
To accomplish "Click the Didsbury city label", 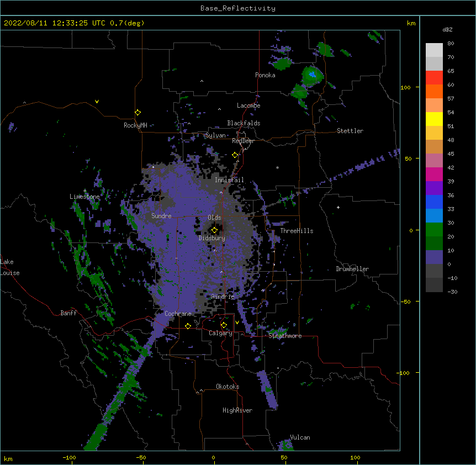I will pyautogui.click(x=212, y=238).
